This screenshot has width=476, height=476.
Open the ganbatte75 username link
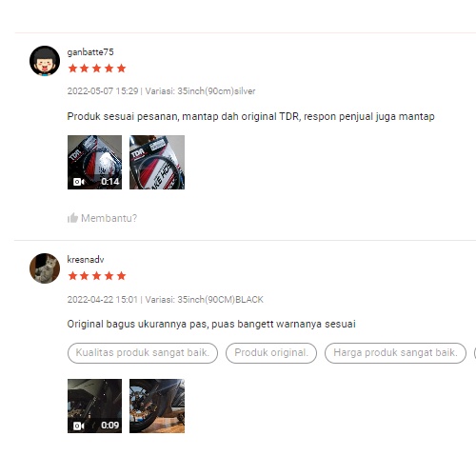tap(90, 52)
